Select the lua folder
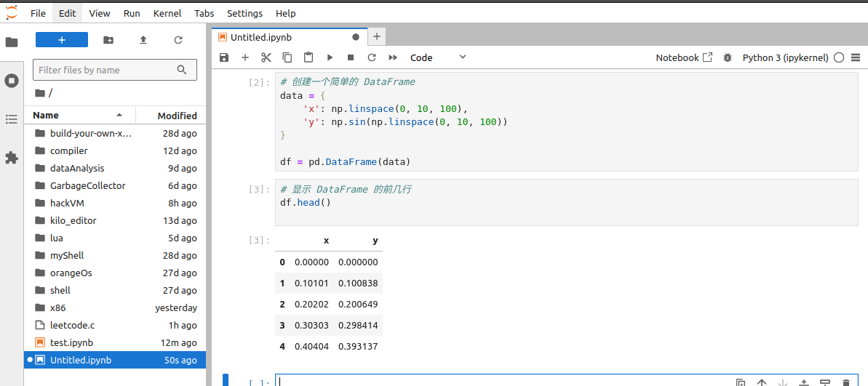Screen dimensions: 868x386 tap(115, 238)
